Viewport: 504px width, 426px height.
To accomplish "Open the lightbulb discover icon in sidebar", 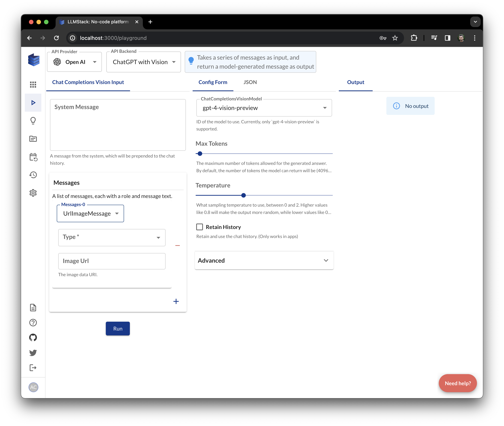I will [33, 121].
